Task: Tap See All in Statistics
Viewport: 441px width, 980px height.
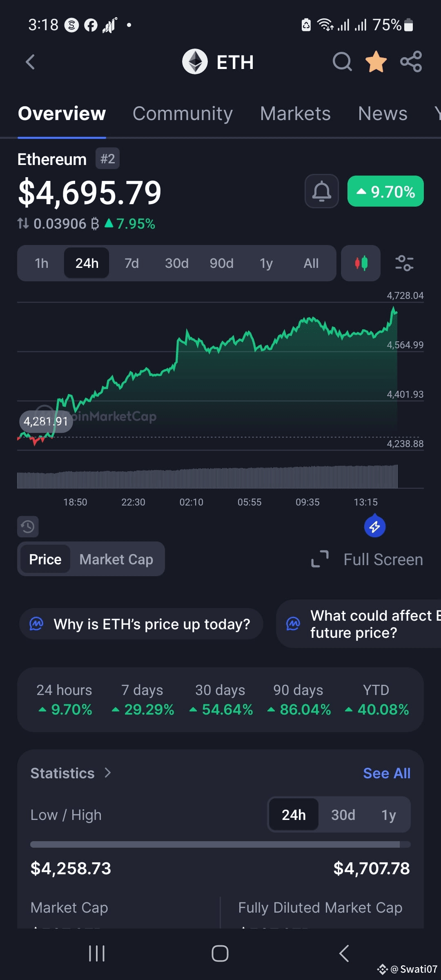Action: [x=387, y=773]
